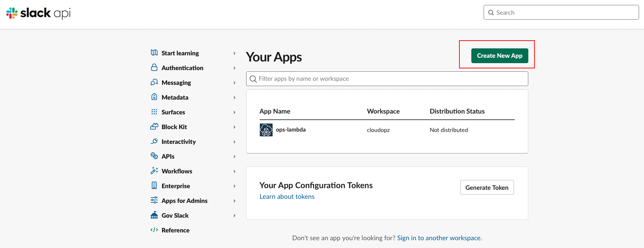Image resolution: width=644 pixels, height=248 pixels.
Task: Click the ops-lambda app icon
Action: (x=266, y=130)
